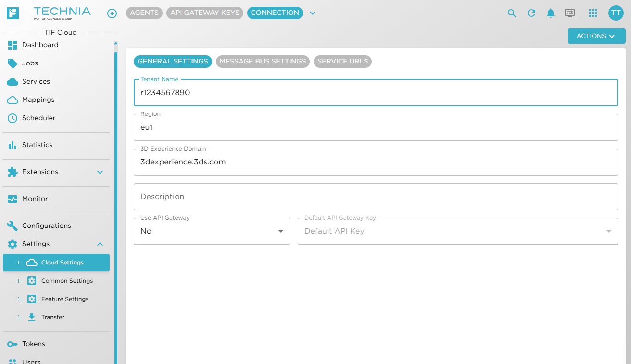631x364 pixels.
Task: Collapse the Settings section
Action: tap(100, 244)
